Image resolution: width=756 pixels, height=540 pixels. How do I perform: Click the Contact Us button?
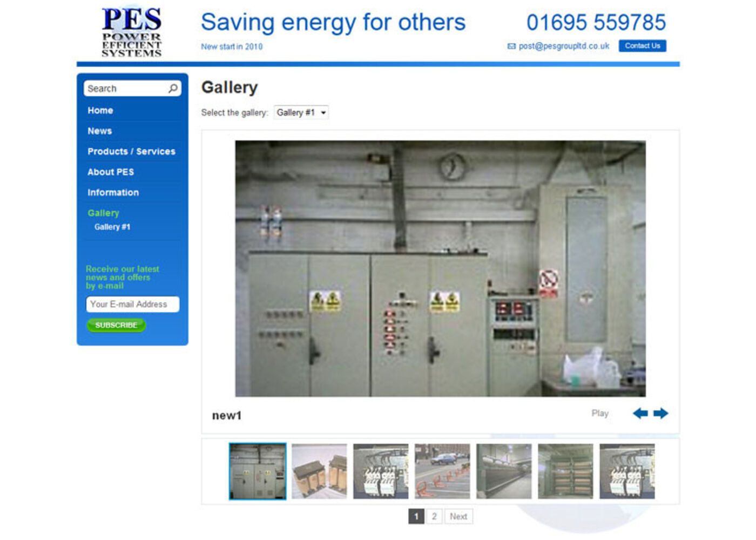click(x=643, y=46)
